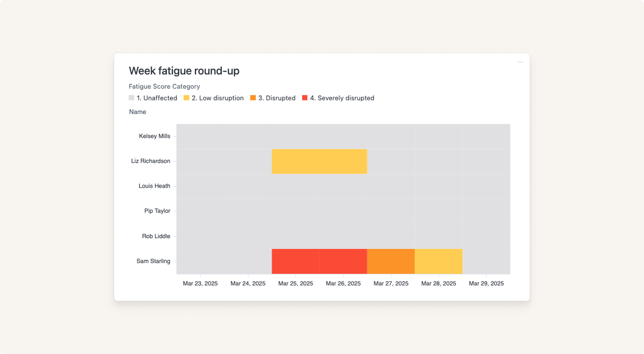Click the 'Fatigue Score Category' legend heading
Viewport: 644px width, 354px height.
(x=164, y=86)
